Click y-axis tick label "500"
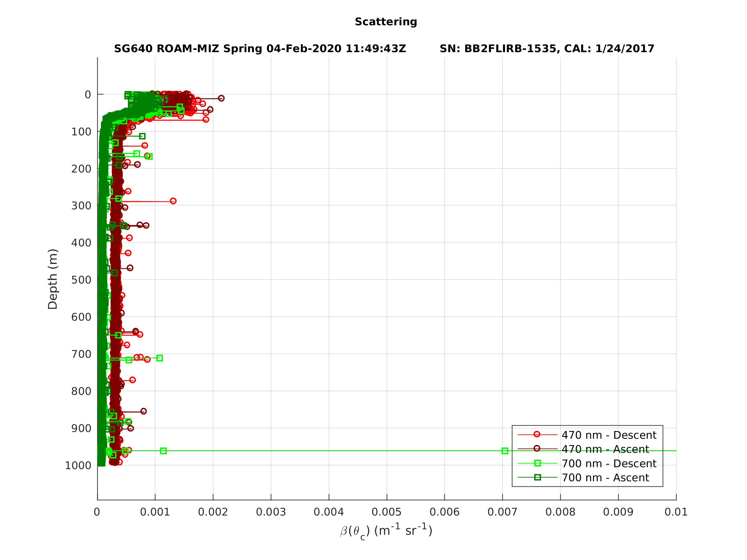The width and height of the screenshot is (747, 560). pyautogui.click(x=81, y=280)
